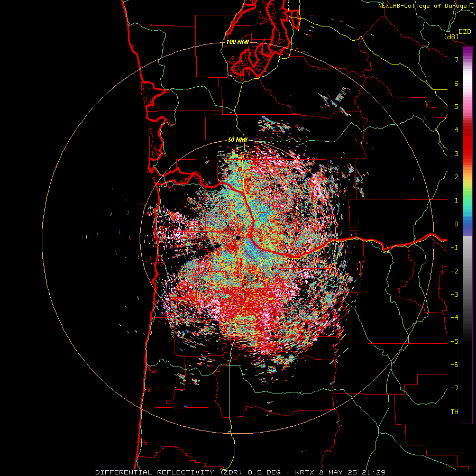Click the scale value 5
The height and width of the screenshot is (476, 476).
click(456, 106)
